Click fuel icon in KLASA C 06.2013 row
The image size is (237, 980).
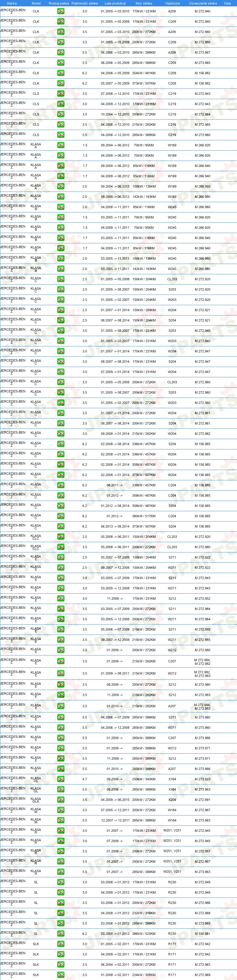pyautogui.click(x=61, y=527)
